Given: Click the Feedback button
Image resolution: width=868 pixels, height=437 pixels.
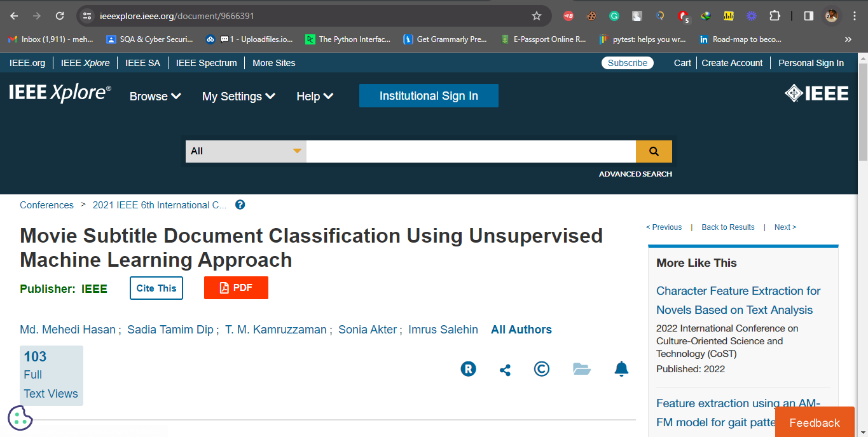Looking at the screenshot, I should [815, 422].
